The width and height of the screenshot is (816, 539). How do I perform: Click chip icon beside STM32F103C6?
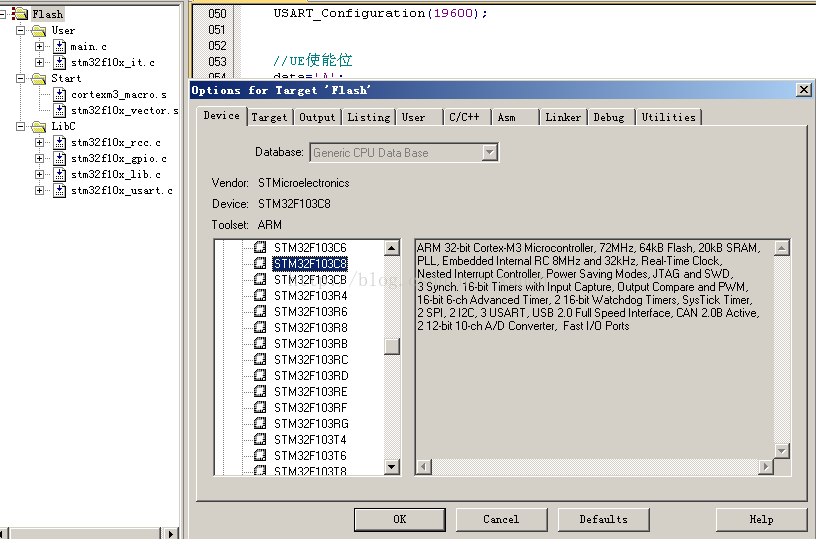260,247
